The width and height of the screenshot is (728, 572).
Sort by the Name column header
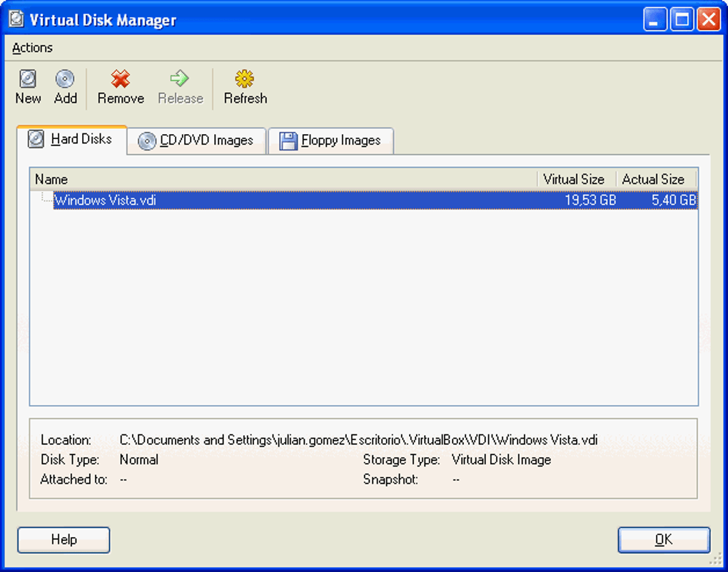tap(283, 179)
